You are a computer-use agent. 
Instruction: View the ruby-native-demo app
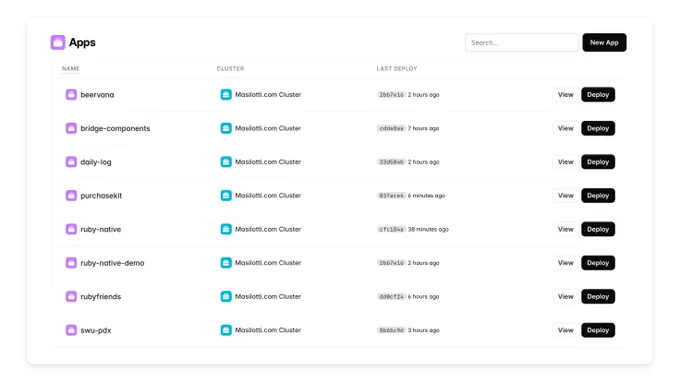click(566, 263)
